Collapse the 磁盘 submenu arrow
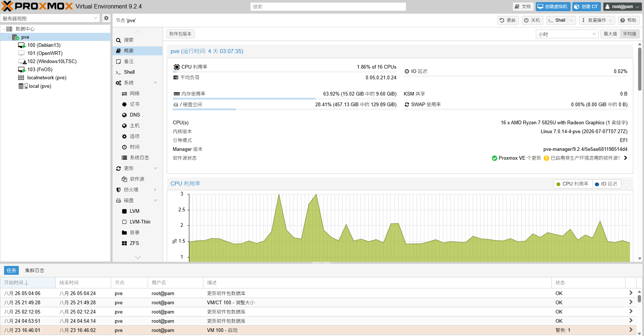Screen dimensions: 644x336 coord(155,201)
